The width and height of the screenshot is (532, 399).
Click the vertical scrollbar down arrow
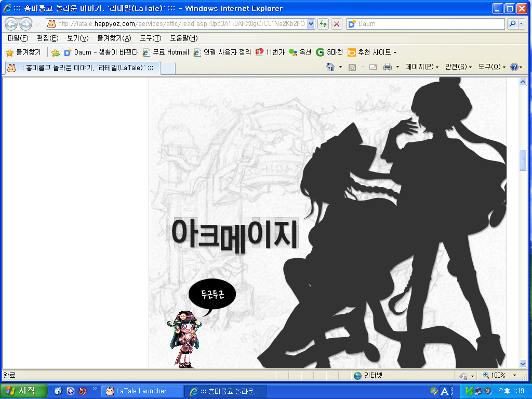523,364
